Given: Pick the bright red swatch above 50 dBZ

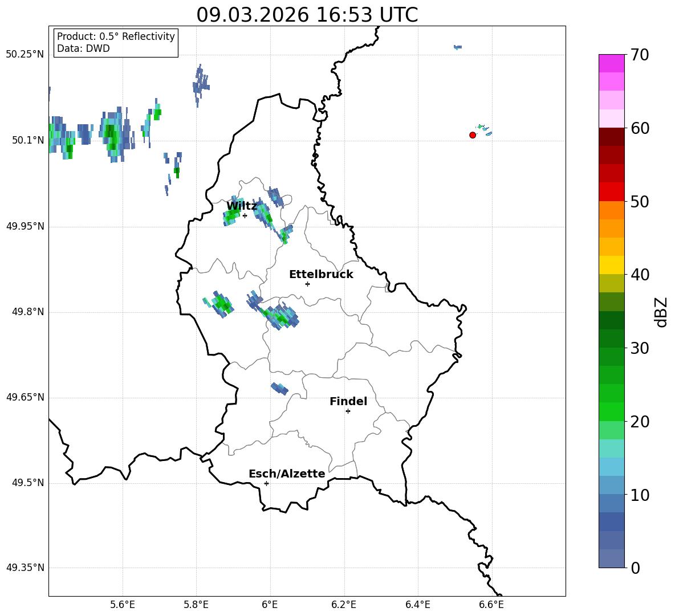Looking at the screenshot, I should 611,191.
